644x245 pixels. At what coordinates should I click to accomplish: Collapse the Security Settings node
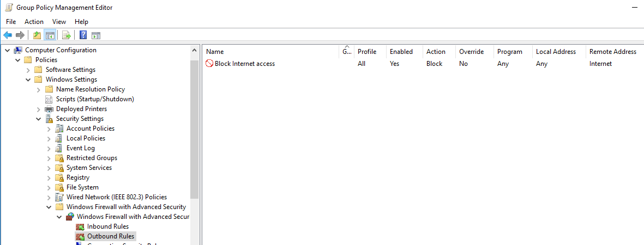point(39,119)
